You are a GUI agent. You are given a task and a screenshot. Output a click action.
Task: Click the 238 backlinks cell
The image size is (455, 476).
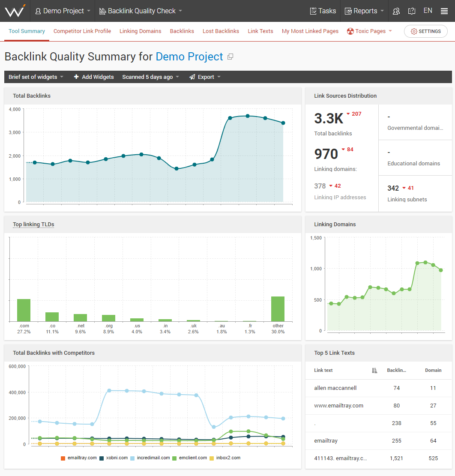[x=396, y=423]
